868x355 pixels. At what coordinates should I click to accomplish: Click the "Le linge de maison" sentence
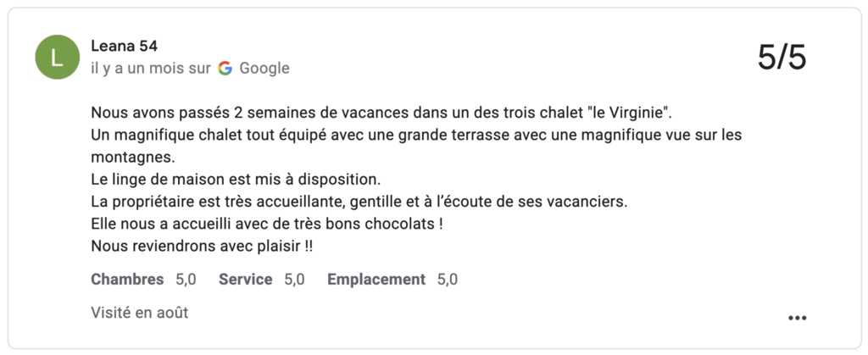point(236,180)
